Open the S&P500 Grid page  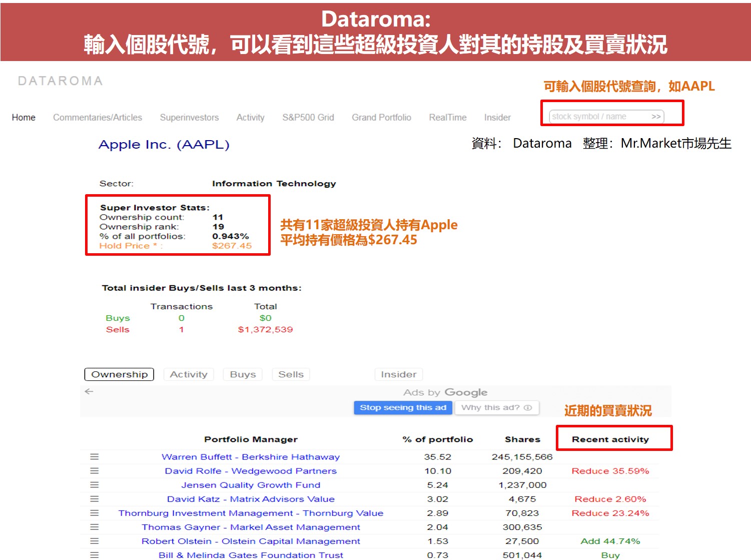pos(308,118)
